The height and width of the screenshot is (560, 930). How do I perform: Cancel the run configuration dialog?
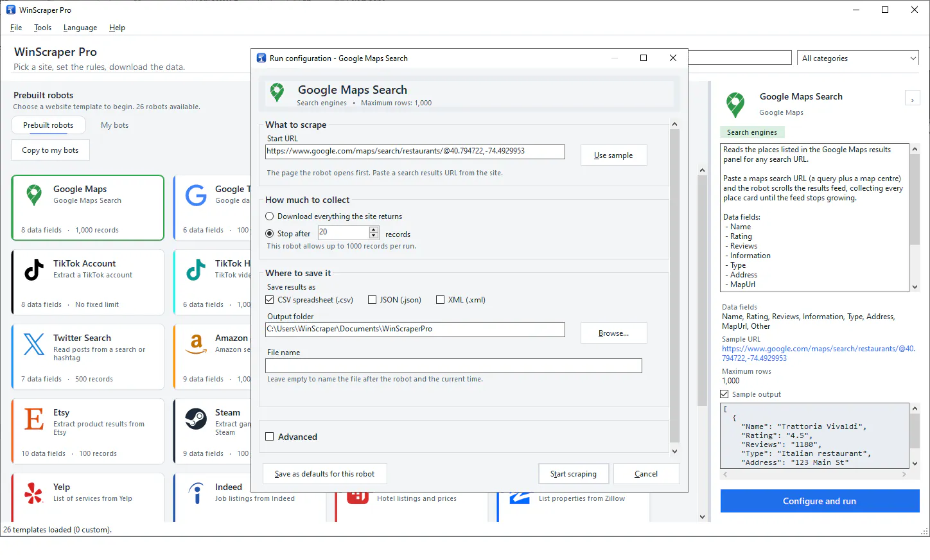tap(646, 474)
